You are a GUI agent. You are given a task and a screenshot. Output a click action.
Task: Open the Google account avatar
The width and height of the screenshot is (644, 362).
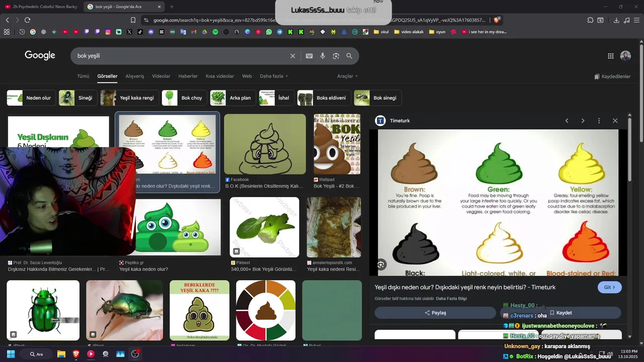tap(625, 56)
